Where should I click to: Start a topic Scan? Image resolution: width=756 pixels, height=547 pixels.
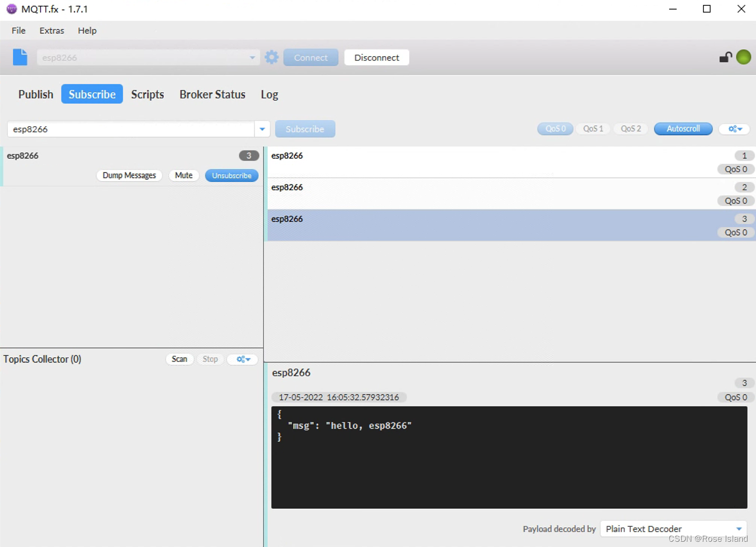180,359
